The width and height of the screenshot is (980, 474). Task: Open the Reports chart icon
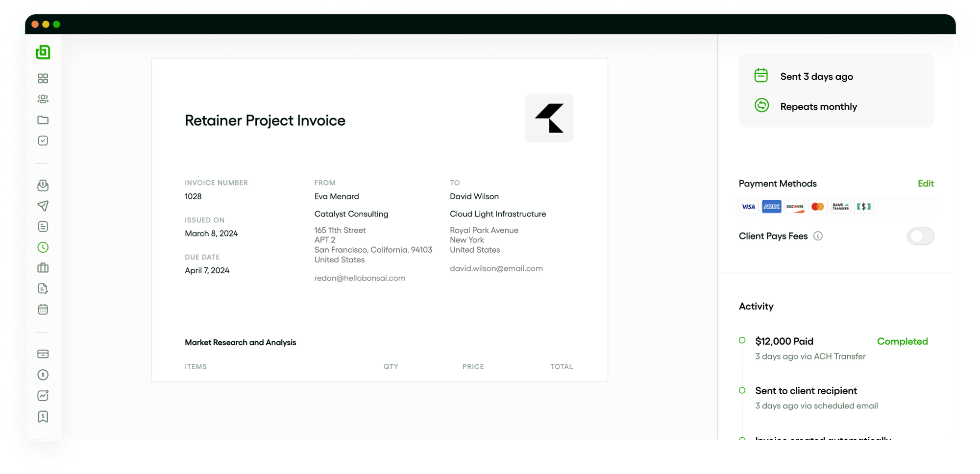43,396
